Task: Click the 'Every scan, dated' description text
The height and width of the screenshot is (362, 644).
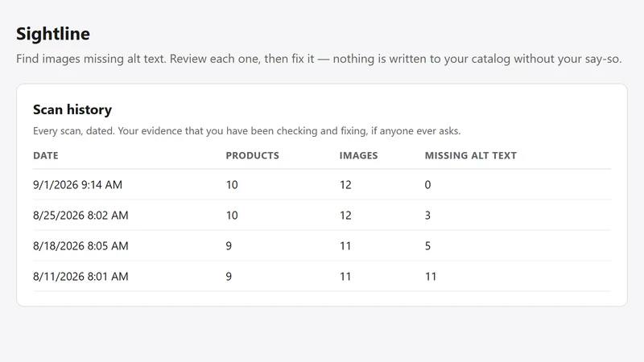Action: pyautogui.click(x=247, y=131)
